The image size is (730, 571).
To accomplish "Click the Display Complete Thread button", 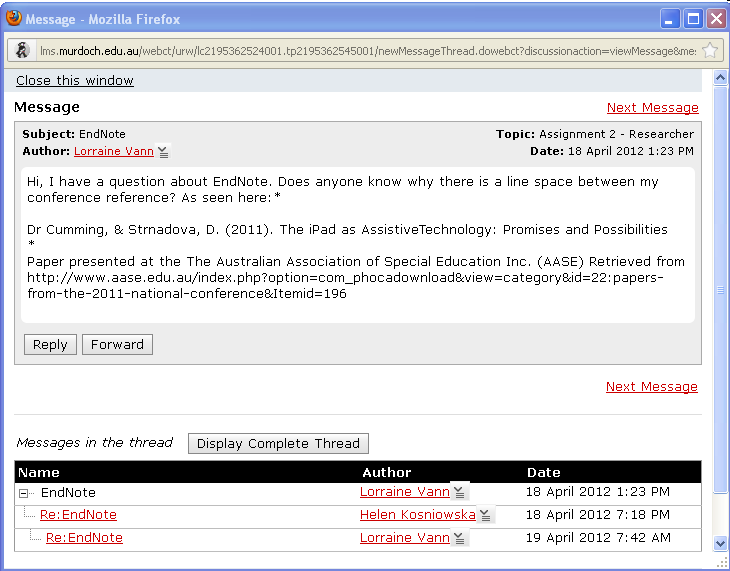I will 278,443.
